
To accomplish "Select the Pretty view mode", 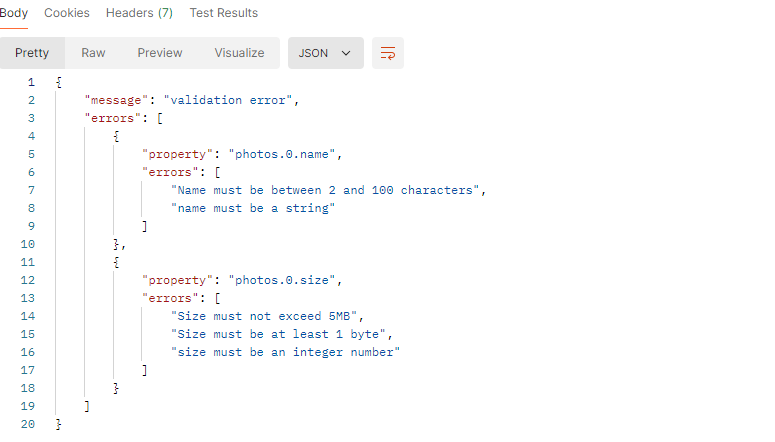I will click(32, 53).
